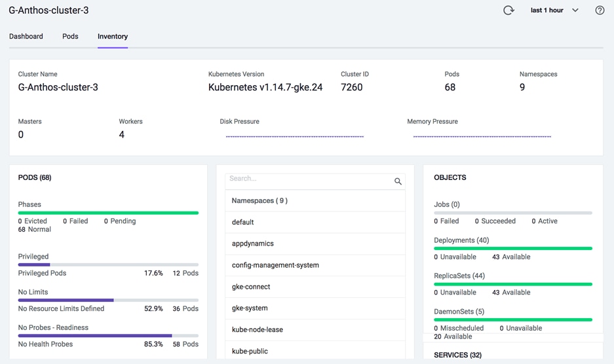This screenshot has height=364, width=614.
Task: Click the Phases progress bar
Action: point(108,213)
